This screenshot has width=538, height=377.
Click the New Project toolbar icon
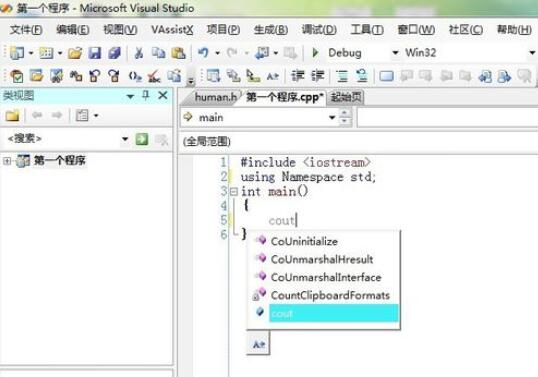17,53
